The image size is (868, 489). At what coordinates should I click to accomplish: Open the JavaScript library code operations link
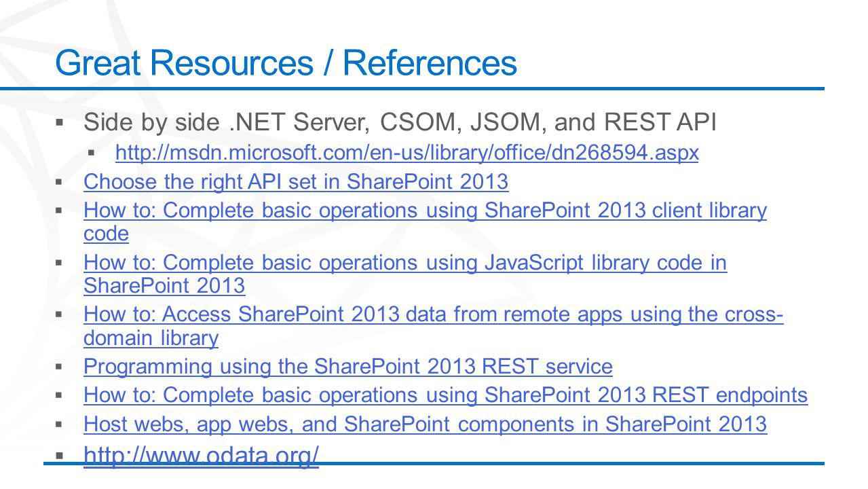click(405, 274)
